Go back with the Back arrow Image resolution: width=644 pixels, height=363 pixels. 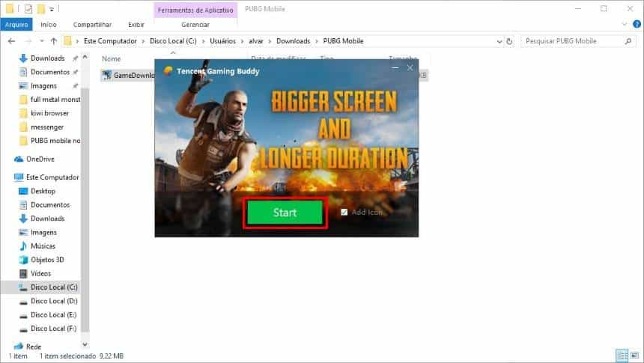(11, 41)
